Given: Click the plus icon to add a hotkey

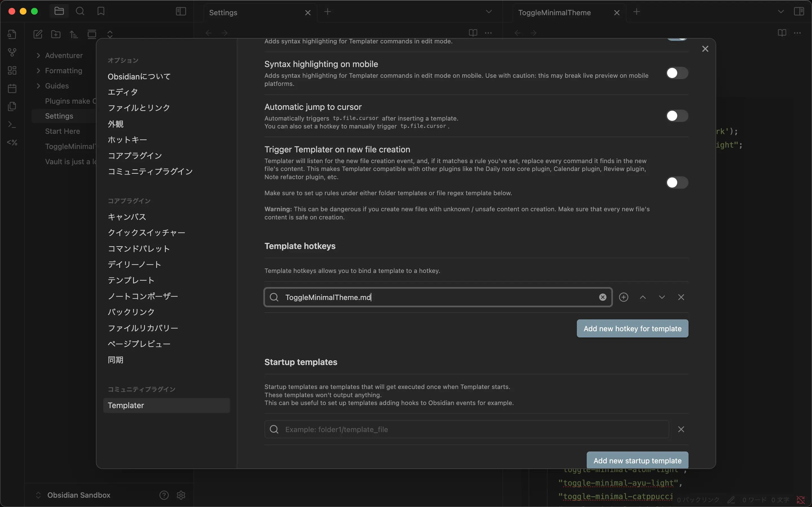Looking at the screenshot, I should pos(623,297).
